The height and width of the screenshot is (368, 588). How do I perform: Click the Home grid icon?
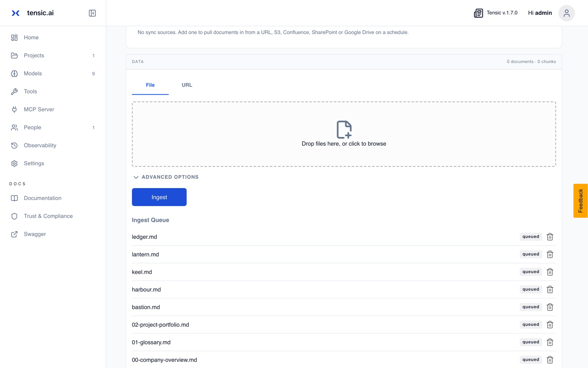pyautogui.click(x=14, y=38)
